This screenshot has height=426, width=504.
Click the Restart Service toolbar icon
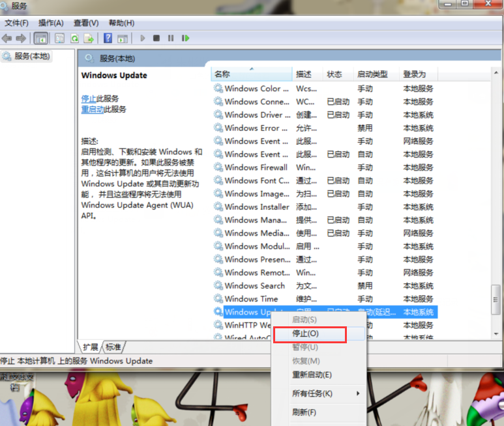185,38
